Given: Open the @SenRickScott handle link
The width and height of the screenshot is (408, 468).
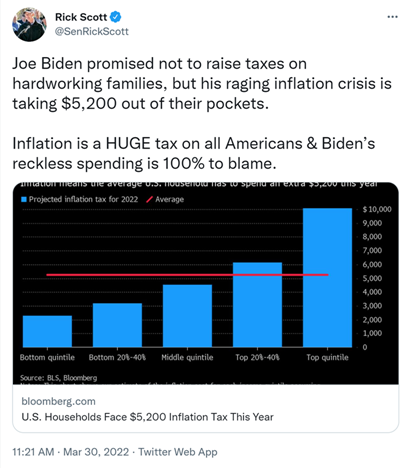Looking at the screenshot, I should [92, 32].
